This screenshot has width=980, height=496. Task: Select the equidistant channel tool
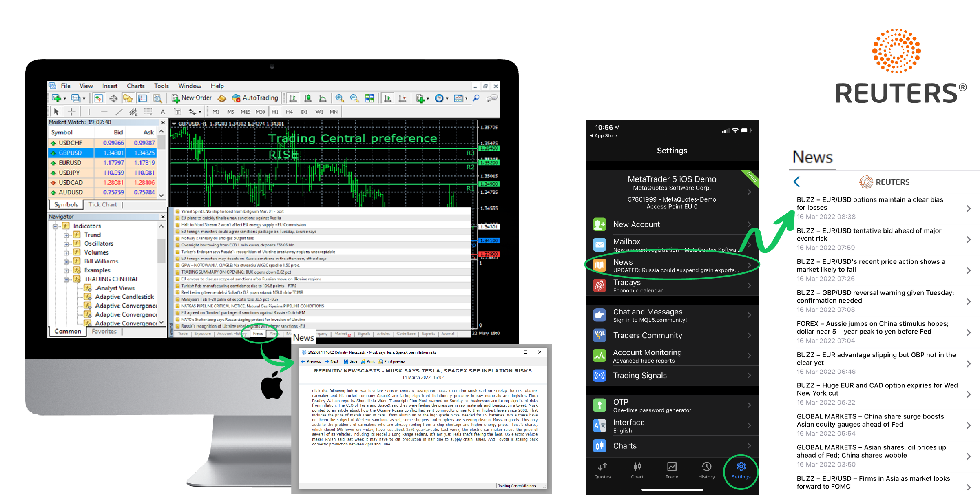pos(133,112)
